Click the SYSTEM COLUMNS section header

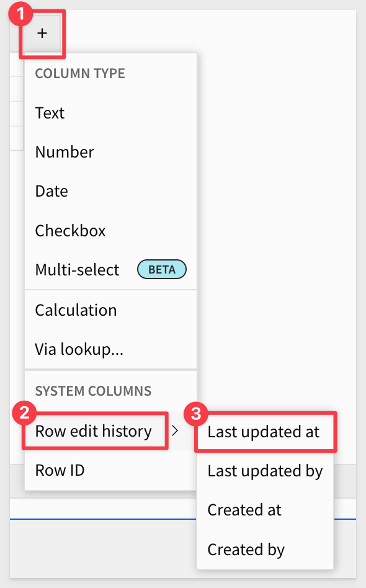(x=94, y=391)
